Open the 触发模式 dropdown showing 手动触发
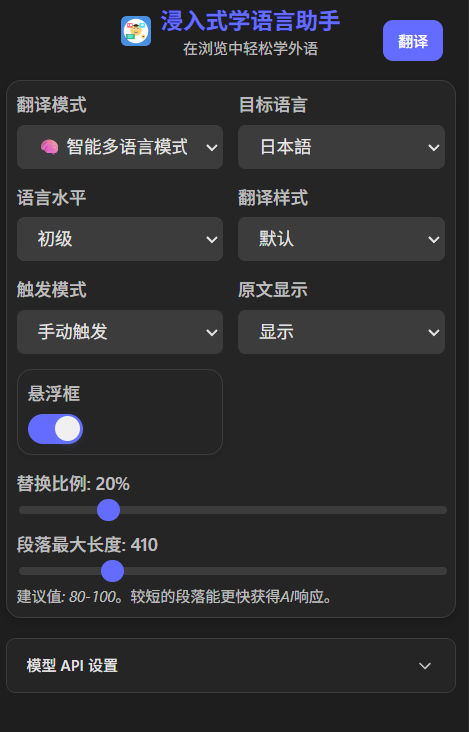Screen dimensions: 469x732 tap(120, 332)
